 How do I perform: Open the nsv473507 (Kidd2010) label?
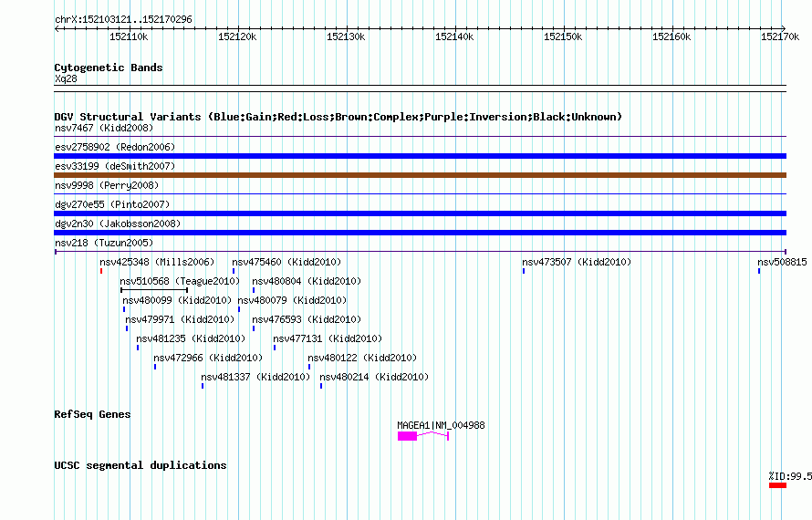577,262
